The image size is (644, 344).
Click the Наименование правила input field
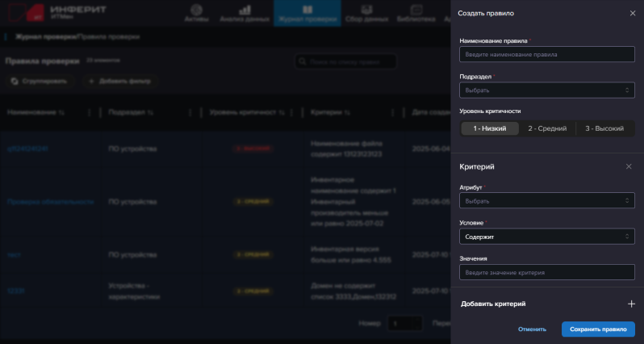[x=546, y=55]
